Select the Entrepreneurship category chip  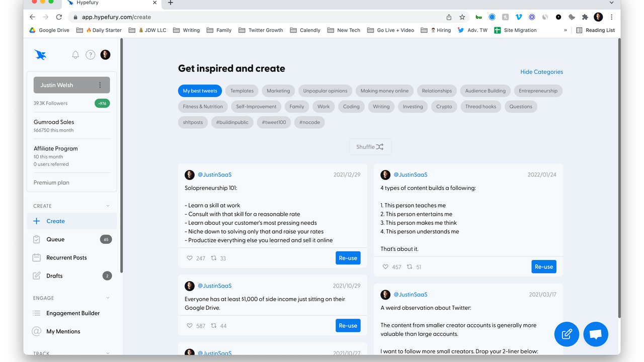538,91
